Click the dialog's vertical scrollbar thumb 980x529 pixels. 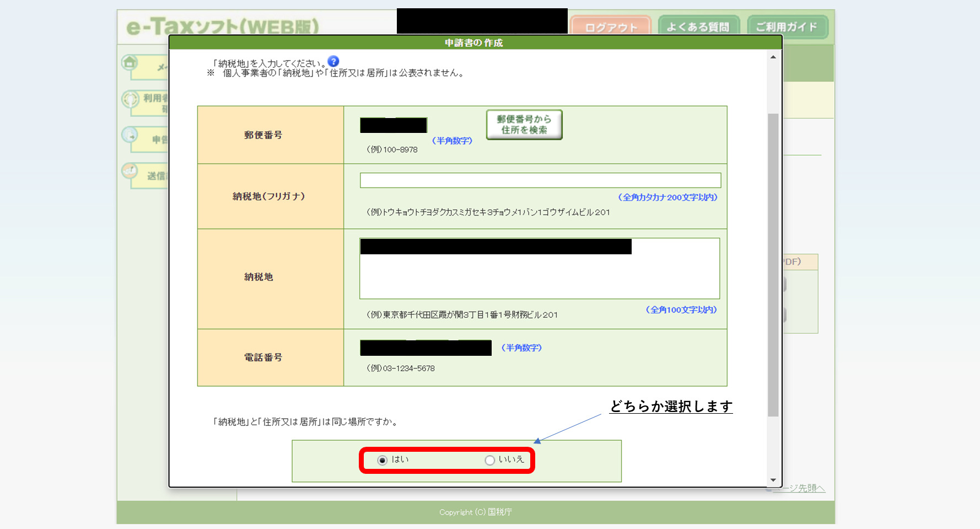[x=773, y=265]
